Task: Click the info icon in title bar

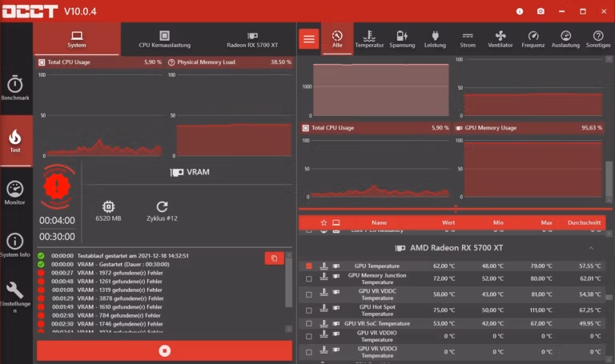Action: click(x=520, y=11)
